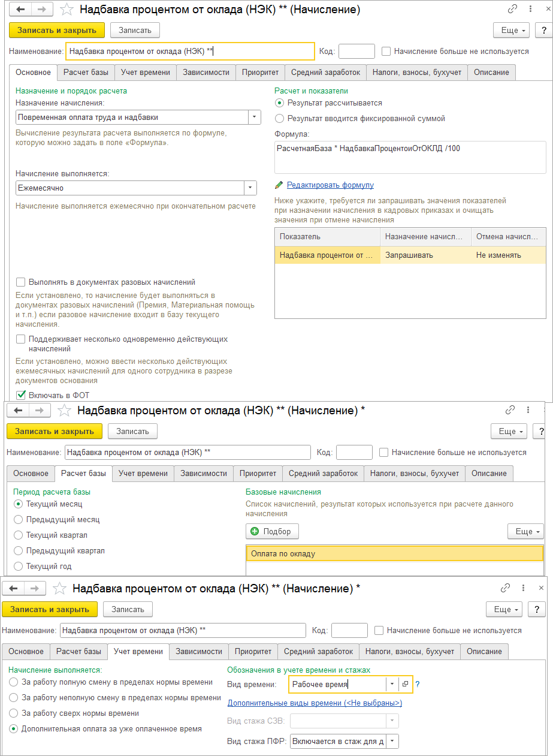553x756 pixels.
Task: Click favorites star in the bottom window
Action: coord(60,588)
